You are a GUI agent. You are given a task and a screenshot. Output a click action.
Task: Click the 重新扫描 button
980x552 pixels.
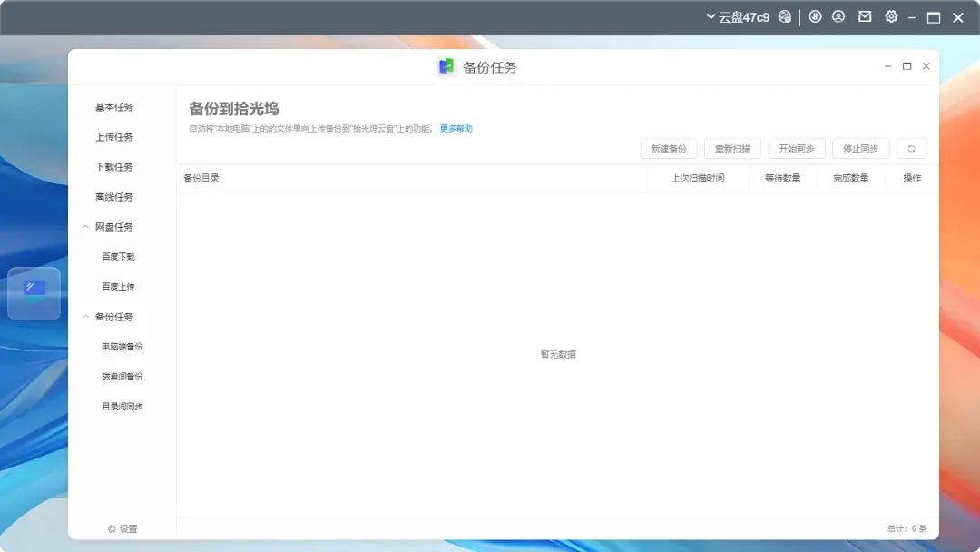coord(732,149)
